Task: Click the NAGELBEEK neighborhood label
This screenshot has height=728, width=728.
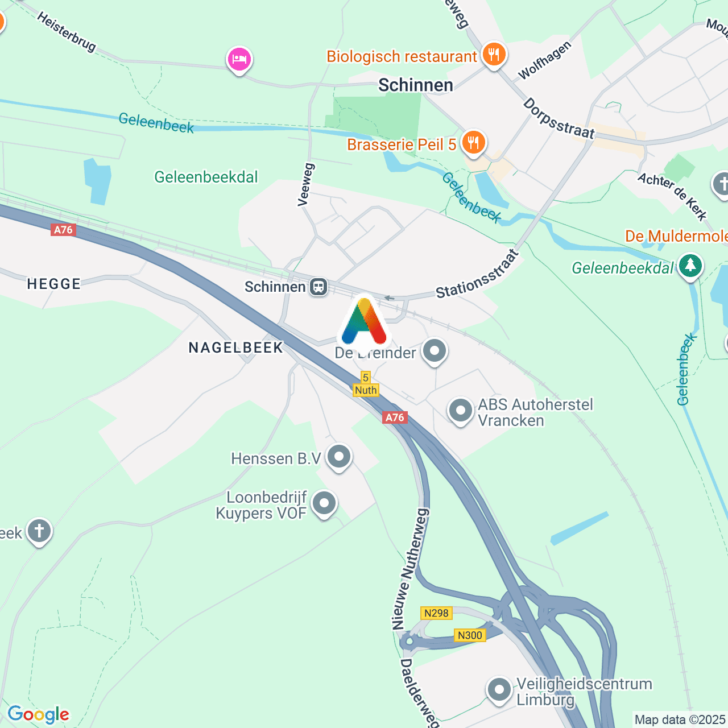Action: (236, 348)
